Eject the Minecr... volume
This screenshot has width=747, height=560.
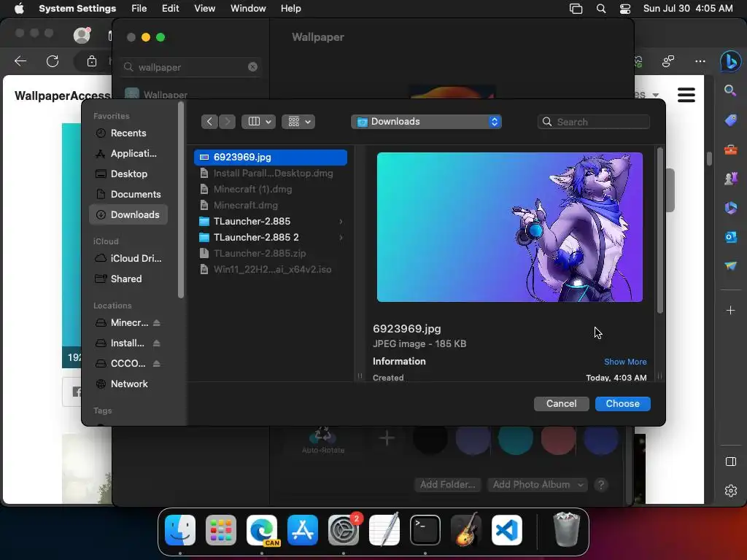tap(156, 323)
